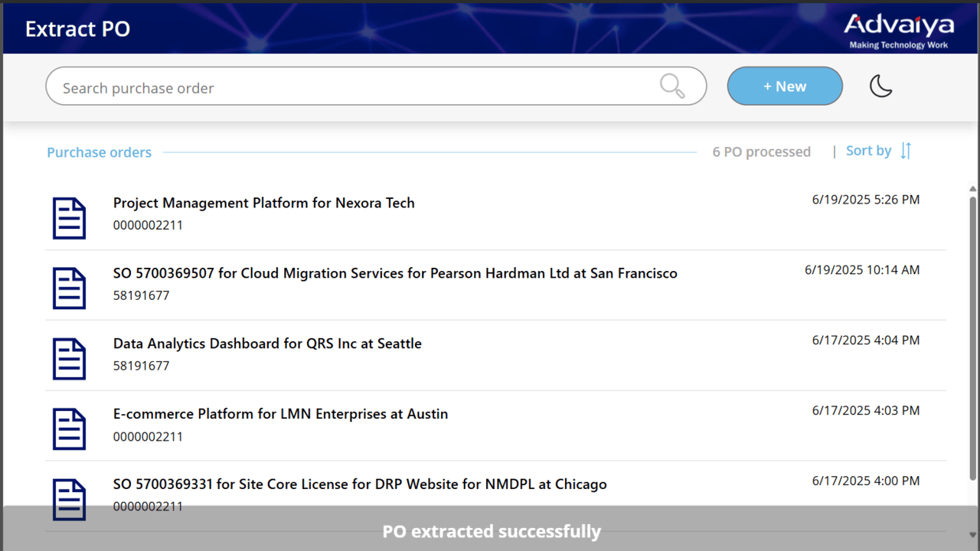The image size is (980, 551).
Task: Click the + New button
Action: 785,86
